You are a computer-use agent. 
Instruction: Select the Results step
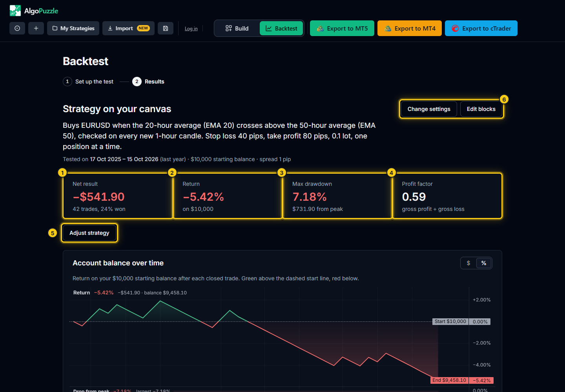tap(148, 82)
